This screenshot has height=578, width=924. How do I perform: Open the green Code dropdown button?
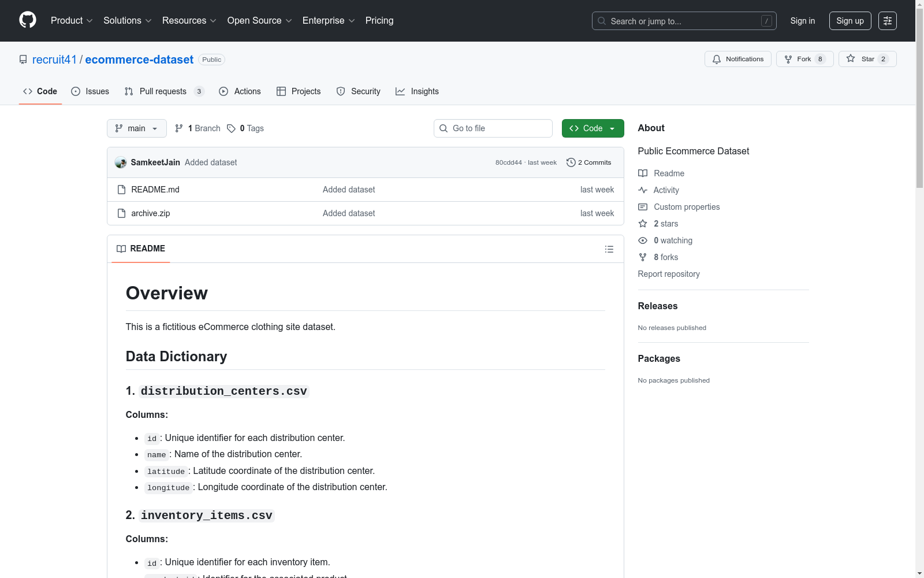tap(593, 128)
